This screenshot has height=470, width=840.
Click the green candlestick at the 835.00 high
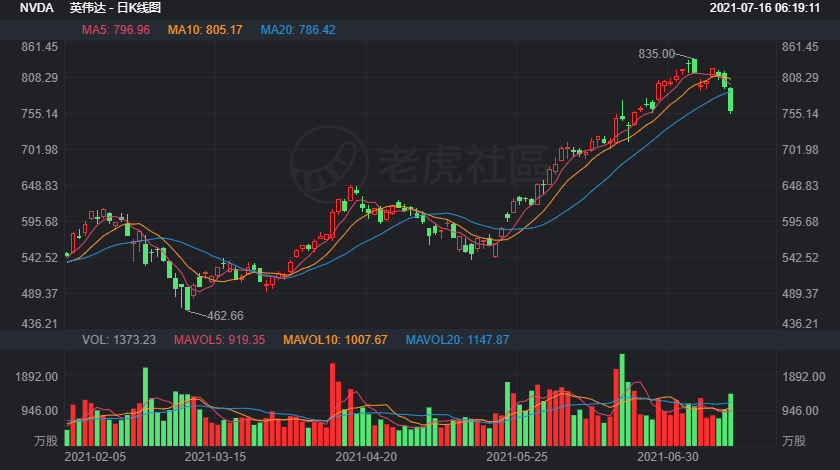tap(694, 66)
